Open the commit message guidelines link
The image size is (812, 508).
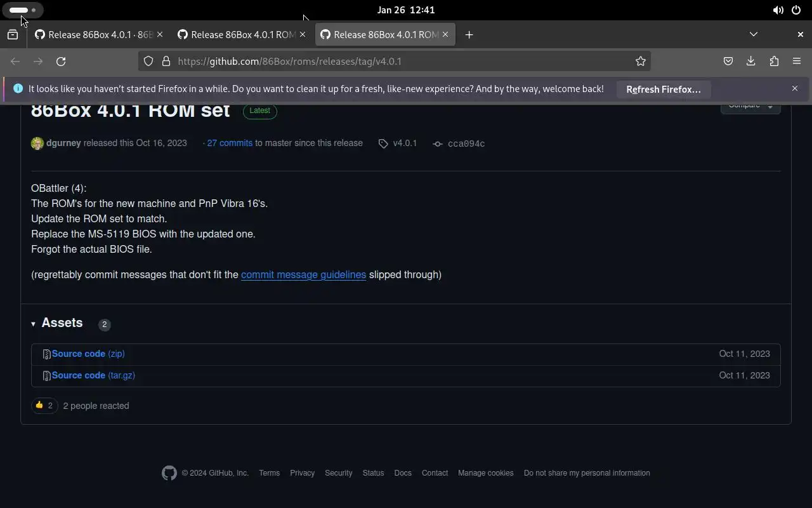click(303, 275)
